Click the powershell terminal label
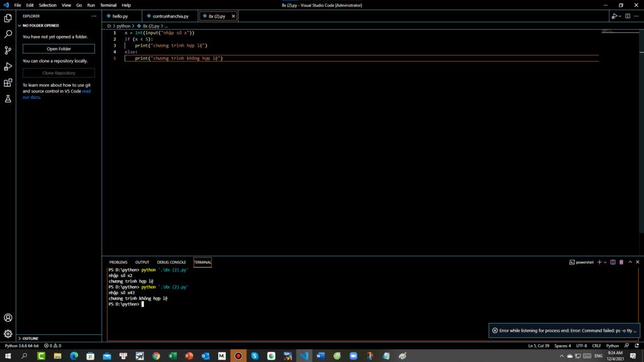The width and height of the screenshot is (644, 362). (x=581, y=262)
